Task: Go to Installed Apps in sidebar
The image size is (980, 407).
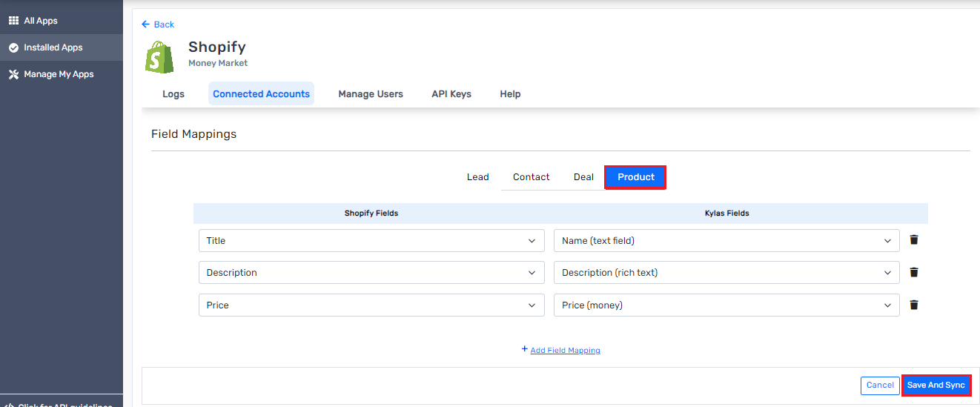Action: coord(53,47)
